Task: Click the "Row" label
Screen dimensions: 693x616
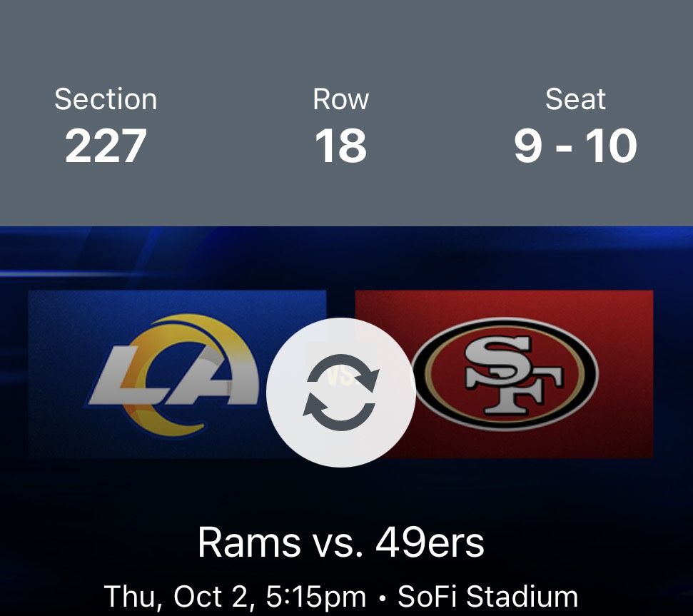Action: pyautogui.click(x=340, y=99)
